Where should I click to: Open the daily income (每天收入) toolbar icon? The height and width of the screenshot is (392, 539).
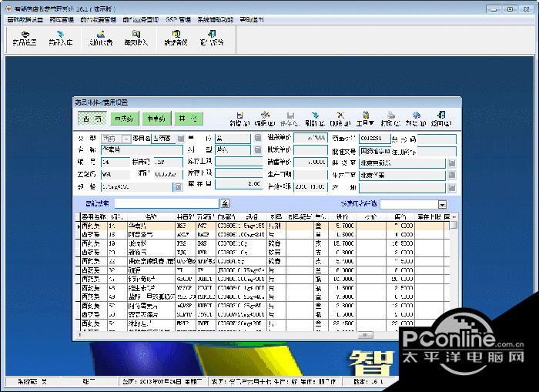point(136,37)
